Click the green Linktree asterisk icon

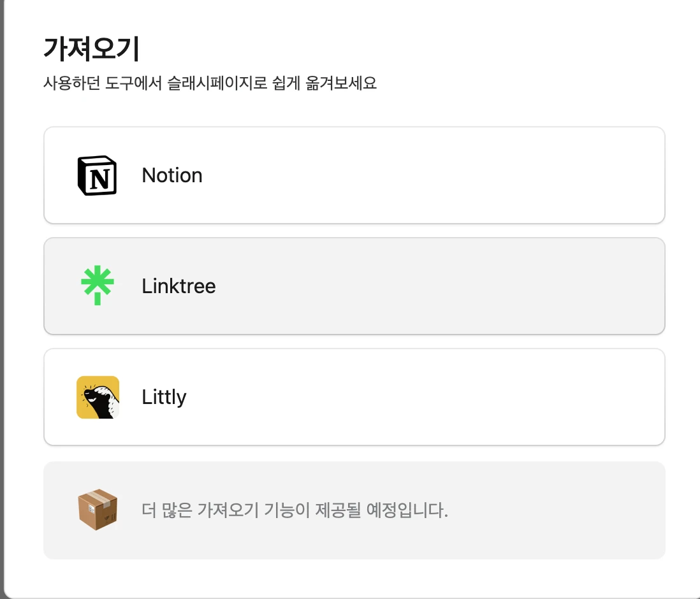pos(98,285)
